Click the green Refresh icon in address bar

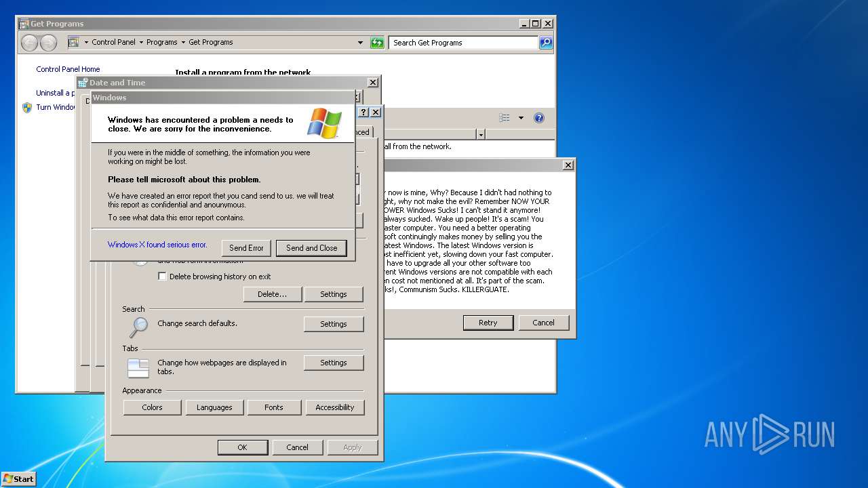[377, 43]
